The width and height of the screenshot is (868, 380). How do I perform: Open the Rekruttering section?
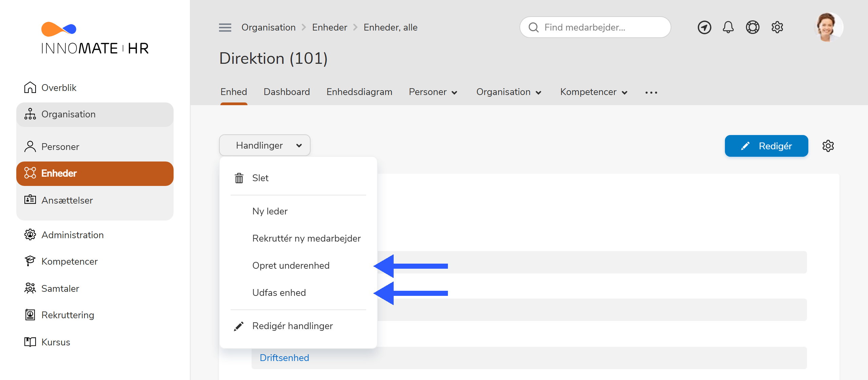tap(67, 315)
